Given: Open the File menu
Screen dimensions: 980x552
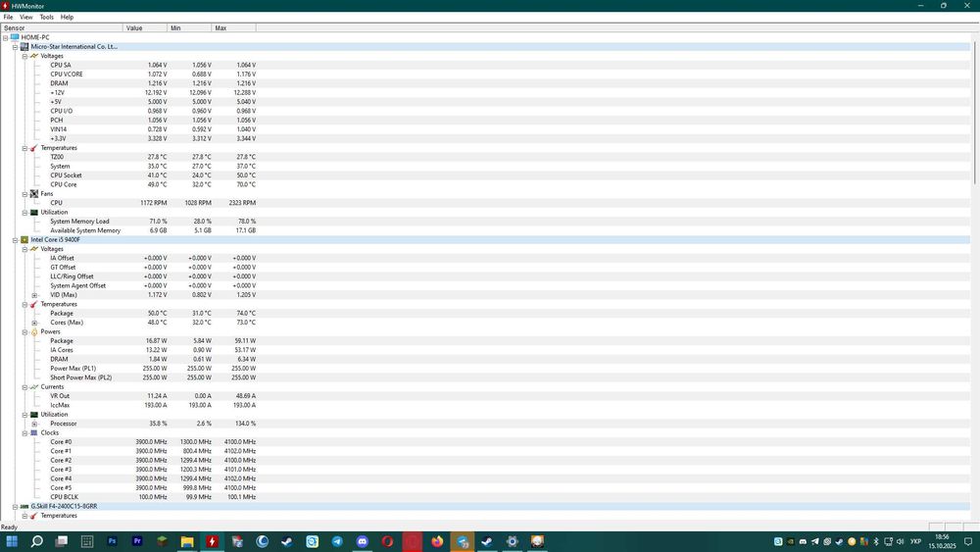Looking at the screenshot, I should [x=8, y=17].
